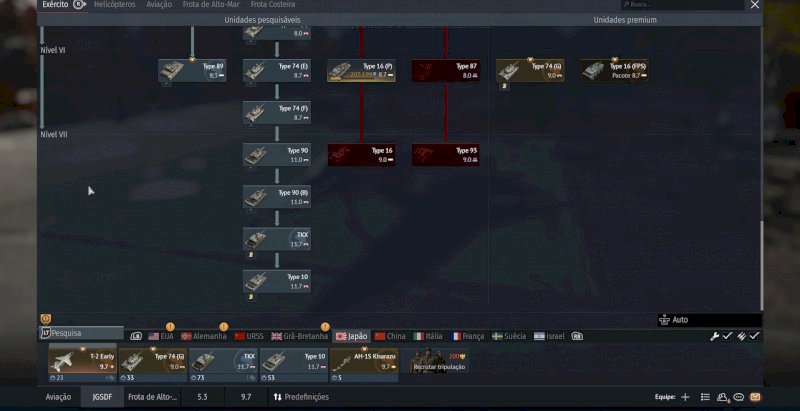800x411 pixels.
Task: Select the Type 16 (FPS) pack vehicle
Action: click(615, 70)
